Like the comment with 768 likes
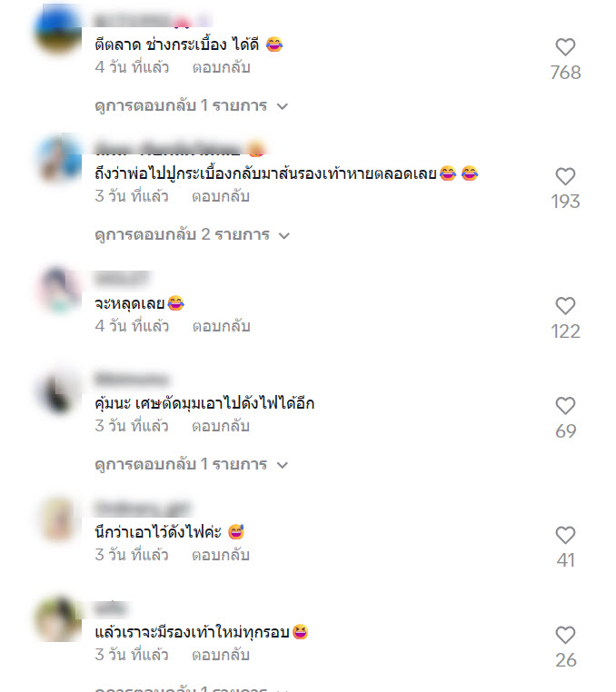The image size is (616, 692). pos(565,47)
